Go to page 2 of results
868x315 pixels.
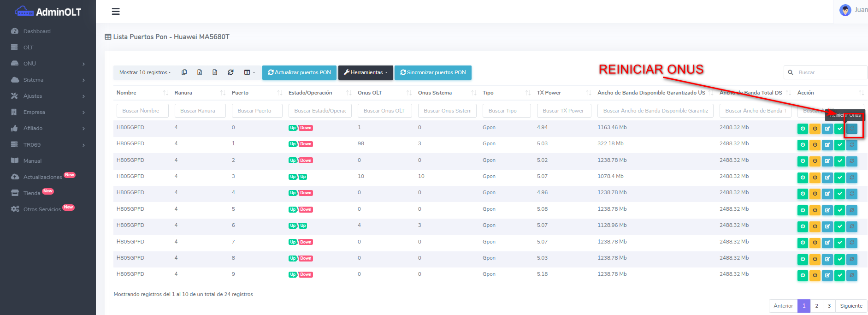tap(816, 306)
